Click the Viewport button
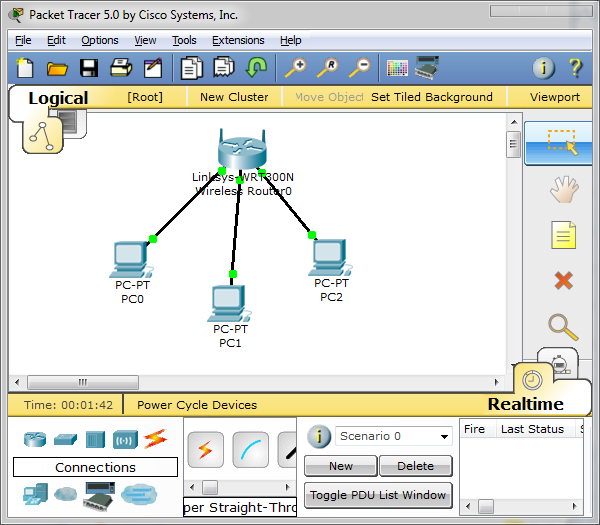This screenshot has width=600, height=525. coord(554,97)
